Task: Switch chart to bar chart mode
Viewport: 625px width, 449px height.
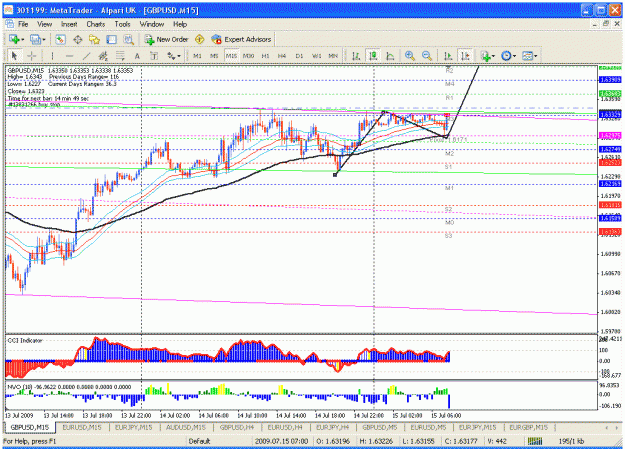Action: pos(356,56)
